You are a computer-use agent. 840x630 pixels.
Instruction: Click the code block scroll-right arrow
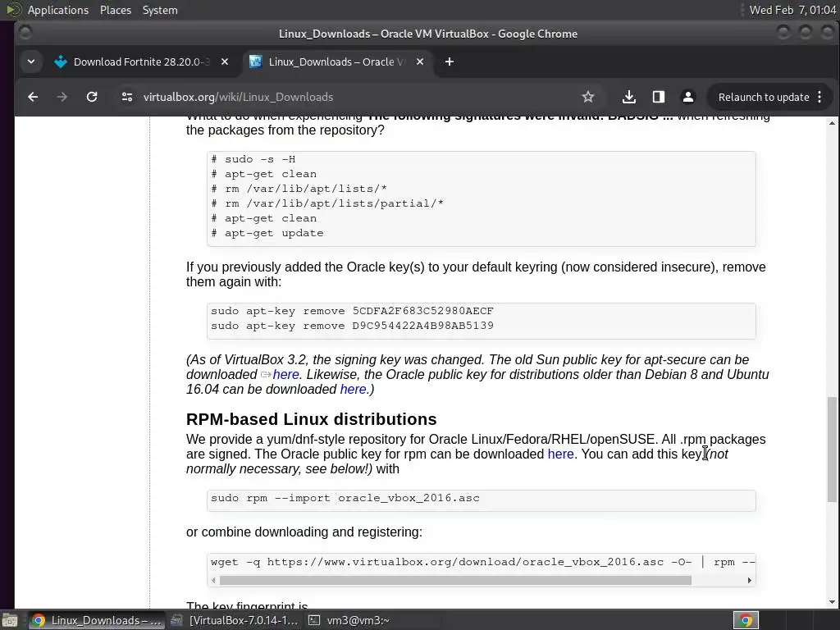click(749, 580)
